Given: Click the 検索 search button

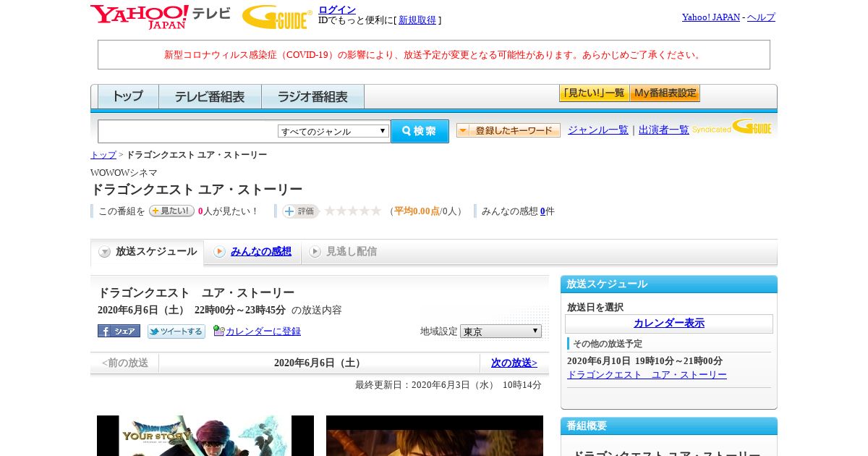Looking at the screenshot, I should pyautogui.click(x=420, y=131).
